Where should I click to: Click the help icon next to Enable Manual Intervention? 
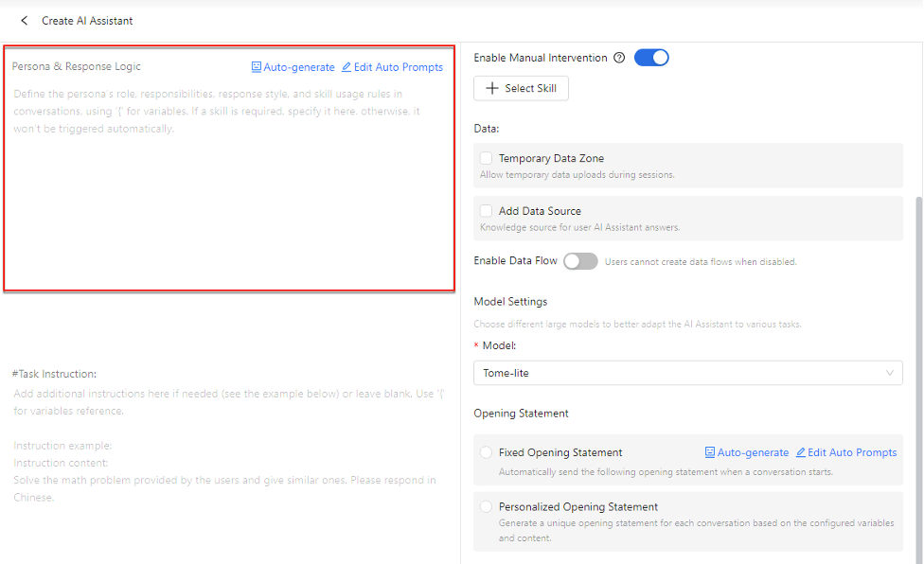[x=619, y=58]
